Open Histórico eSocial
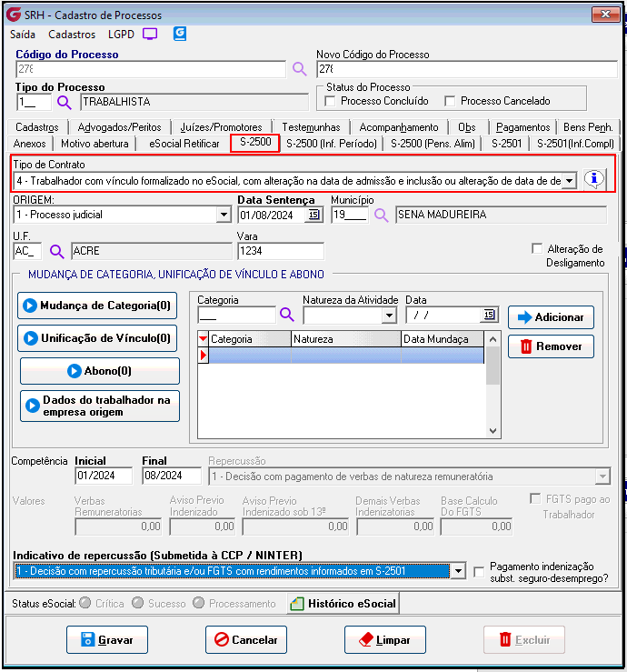The height and width of the screenshot is (672, 627). point(343,604)
